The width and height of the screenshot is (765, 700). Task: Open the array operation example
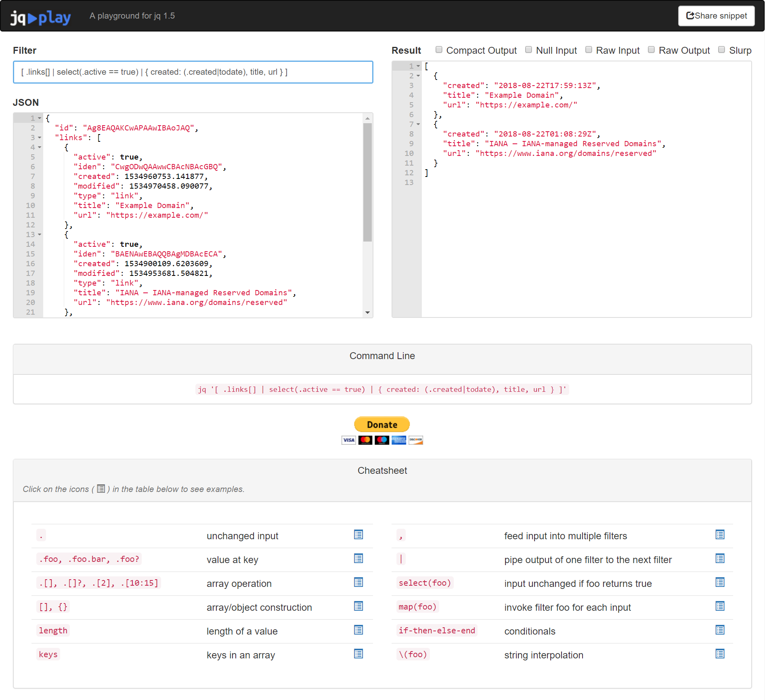(358, 582)
